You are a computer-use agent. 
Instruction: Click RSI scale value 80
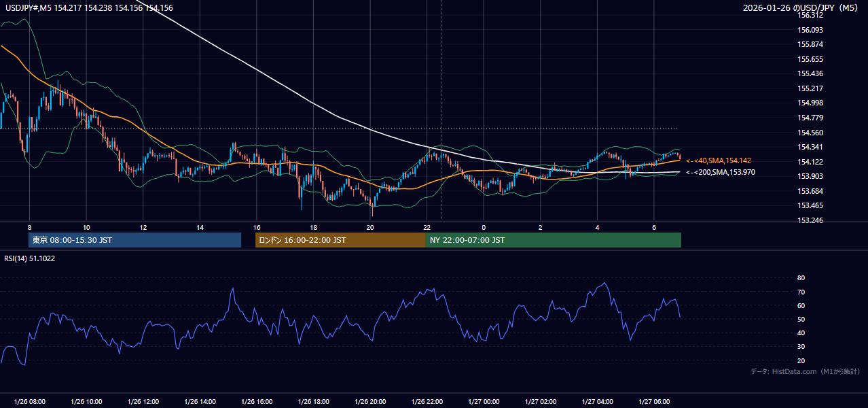(801, 278)
